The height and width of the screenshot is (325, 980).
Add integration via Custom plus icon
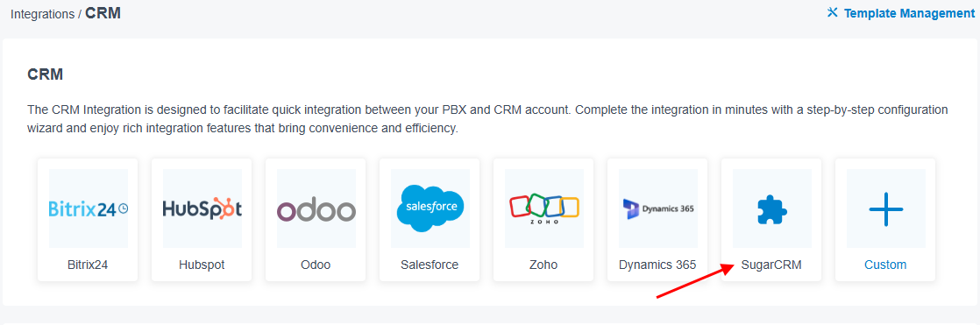[885, 208]
